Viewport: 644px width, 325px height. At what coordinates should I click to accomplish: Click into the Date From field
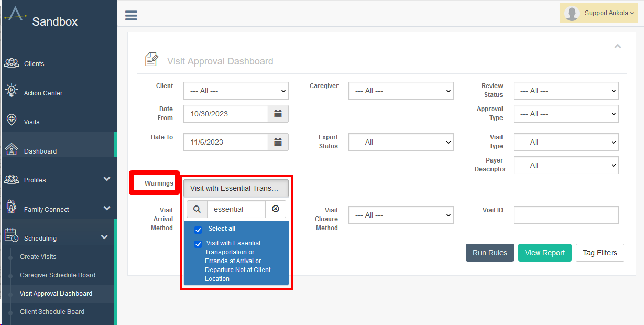pos(226,114)
